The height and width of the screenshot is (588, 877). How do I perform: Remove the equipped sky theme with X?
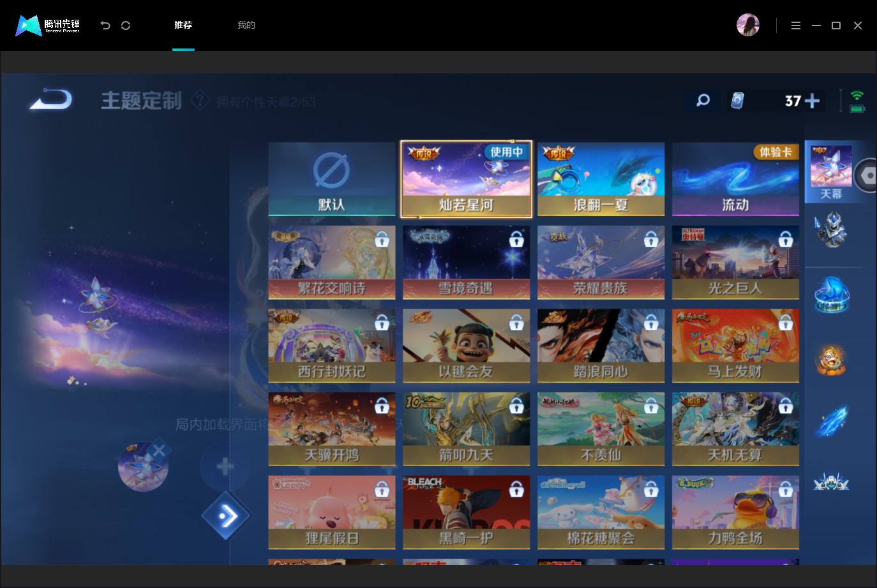159,451
